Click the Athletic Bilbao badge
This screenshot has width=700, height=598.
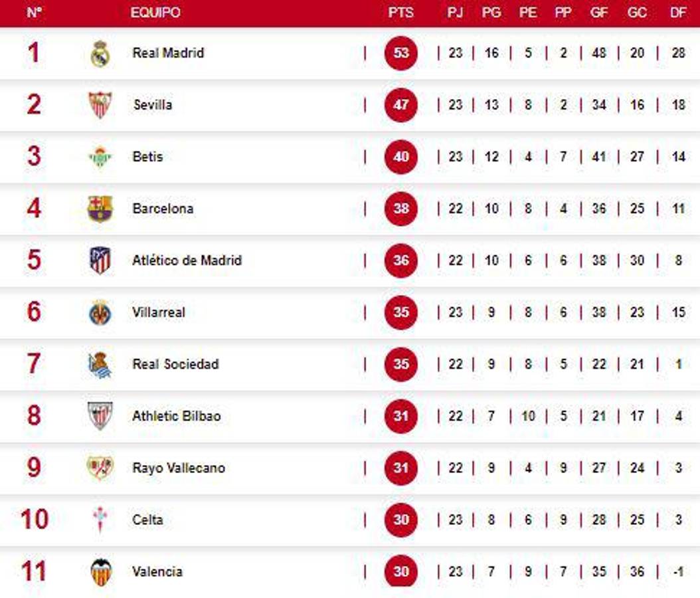[x=100, y=416]
